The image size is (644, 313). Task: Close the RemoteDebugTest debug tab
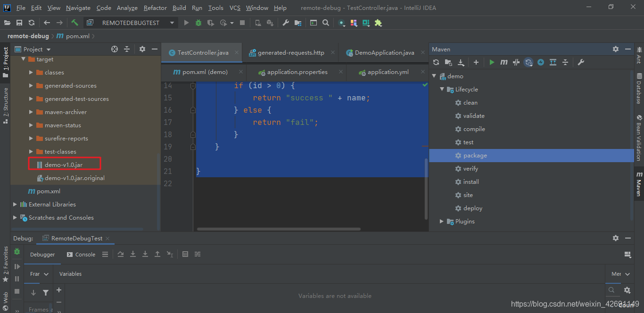tap(107, 239)
